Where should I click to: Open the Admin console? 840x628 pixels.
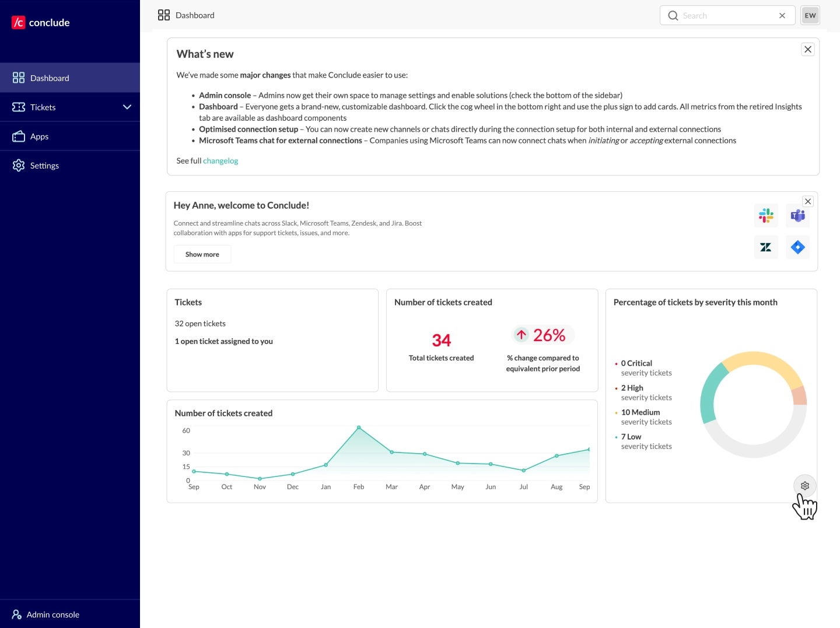52,615
